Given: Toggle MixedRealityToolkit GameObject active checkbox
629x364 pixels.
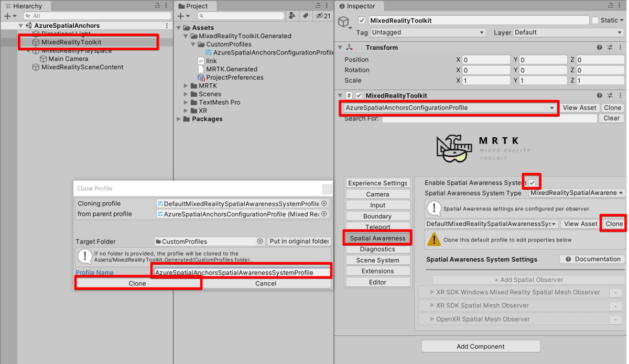Looking at the screenshot, I should [362, 20].
